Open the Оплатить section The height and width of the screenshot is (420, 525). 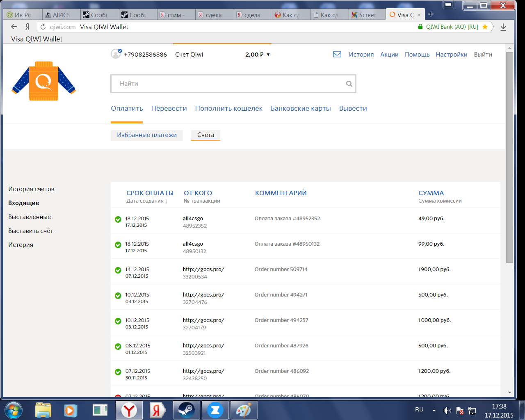(127, 108)
